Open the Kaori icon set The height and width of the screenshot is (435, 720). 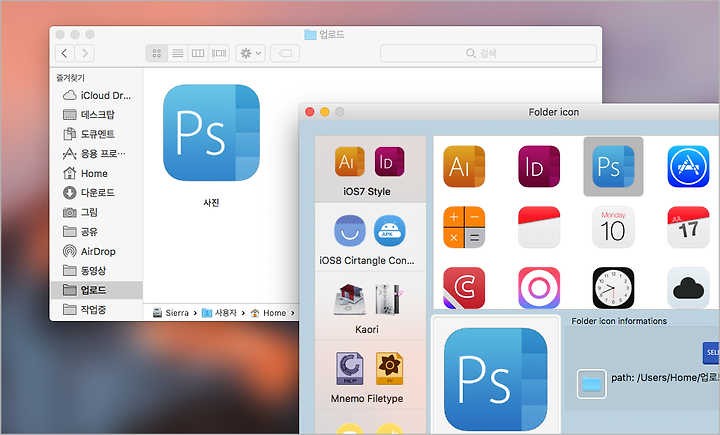point(370,306)
